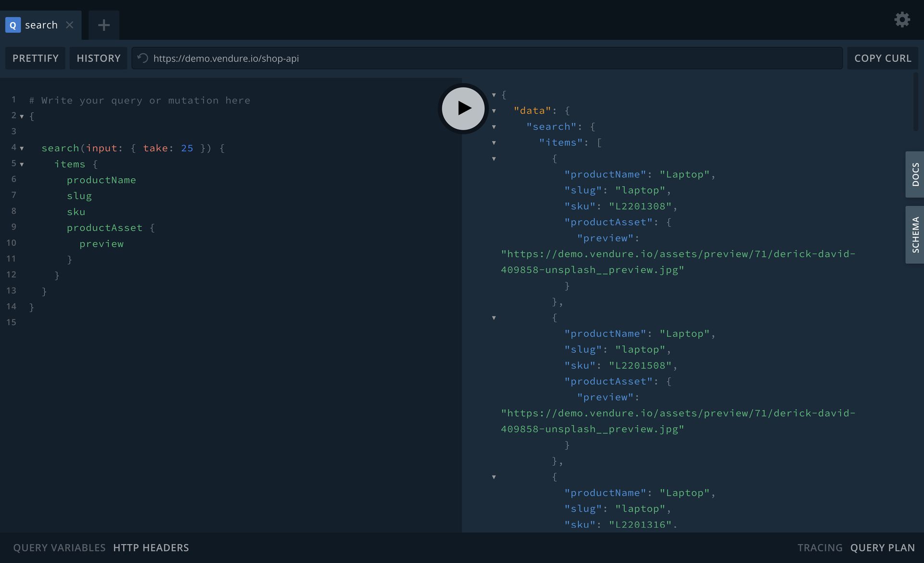Open the HISTORY panel

98,58
